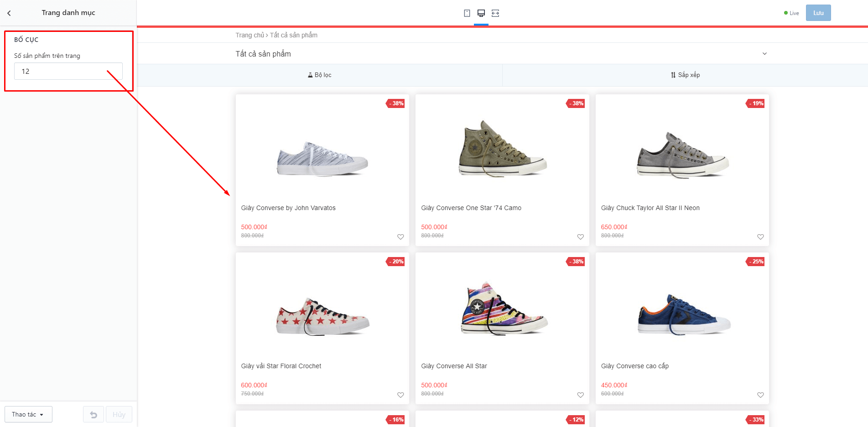The width and height of the screenshot is (868, 427).
Task: Open Giày Chuck Taylor All Star II Neon title
Action: coord(650,208)
